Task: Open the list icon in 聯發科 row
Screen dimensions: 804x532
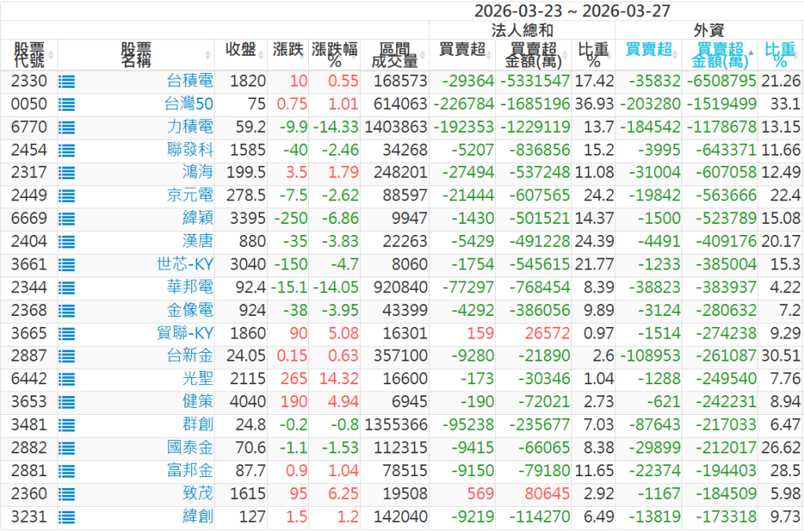Action: point(67,150)
